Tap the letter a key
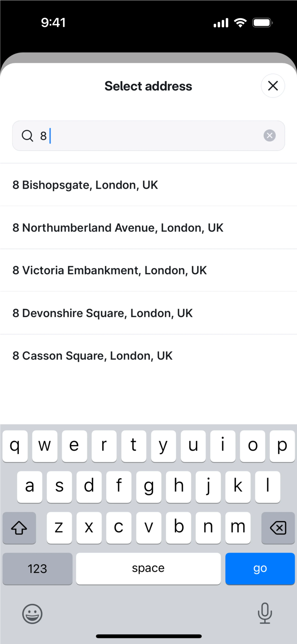297x644 pixels. (30, 487)
